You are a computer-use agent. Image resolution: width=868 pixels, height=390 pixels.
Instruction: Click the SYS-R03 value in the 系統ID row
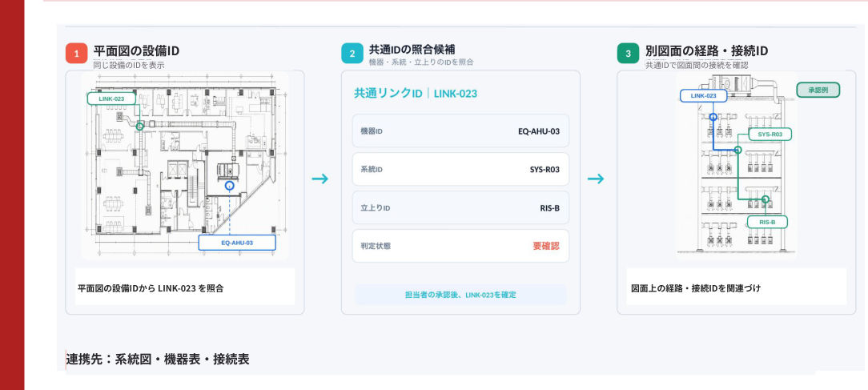point(545,170)
